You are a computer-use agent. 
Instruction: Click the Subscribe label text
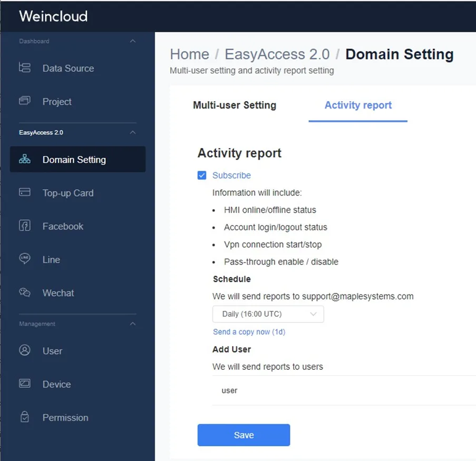pos(231,175)
